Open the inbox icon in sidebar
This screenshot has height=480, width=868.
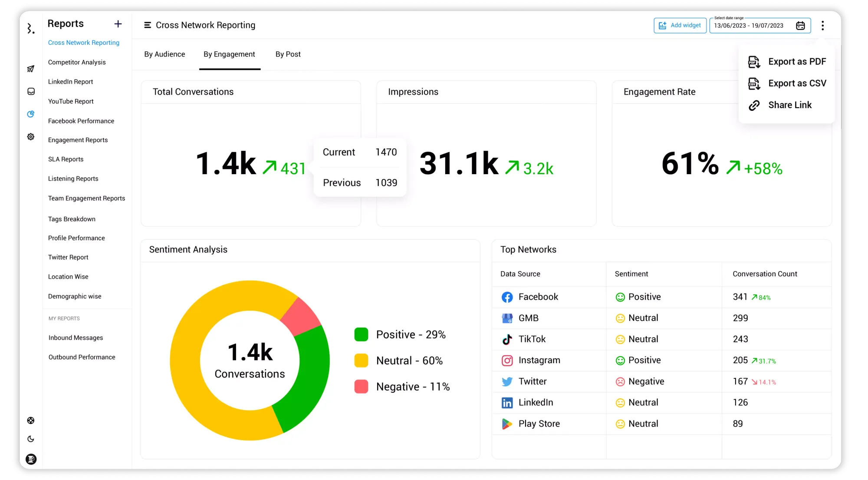click(31, 92)
